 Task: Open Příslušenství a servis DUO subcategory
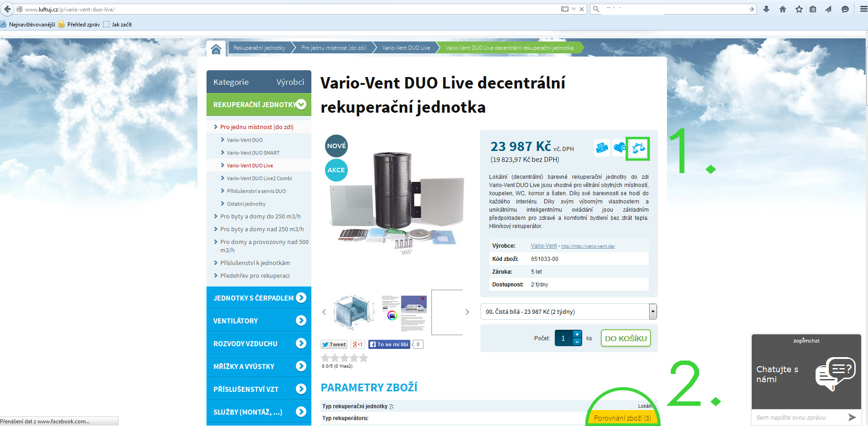256,191
